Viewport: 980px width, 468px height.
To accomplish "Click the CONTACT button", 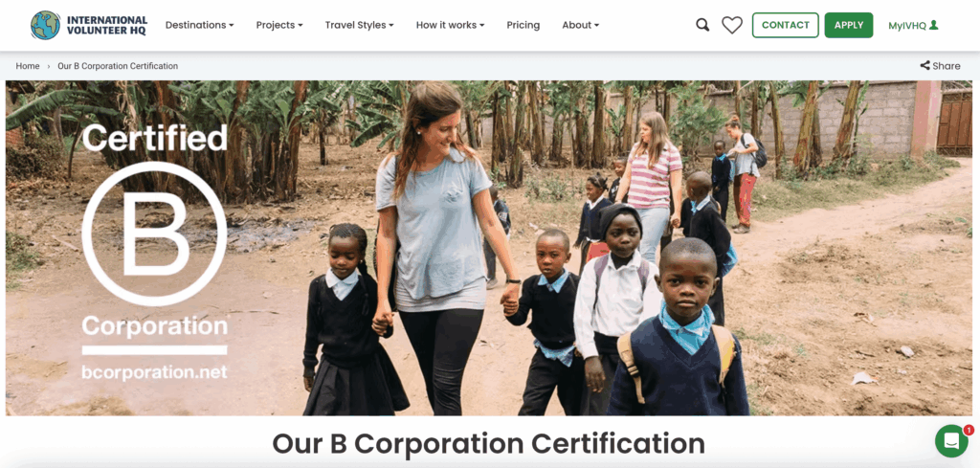I will tap(785, 25).
